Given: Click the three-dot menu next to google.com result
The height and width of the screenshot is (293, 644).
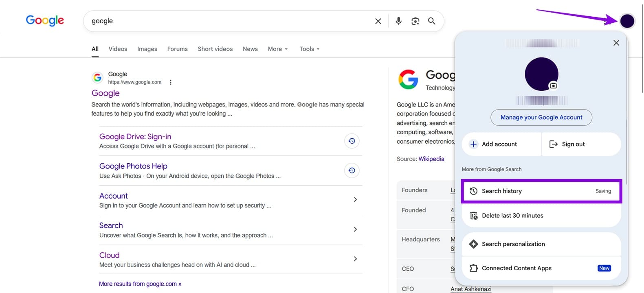Looking at the screenshot, I should tap(171, 82).
